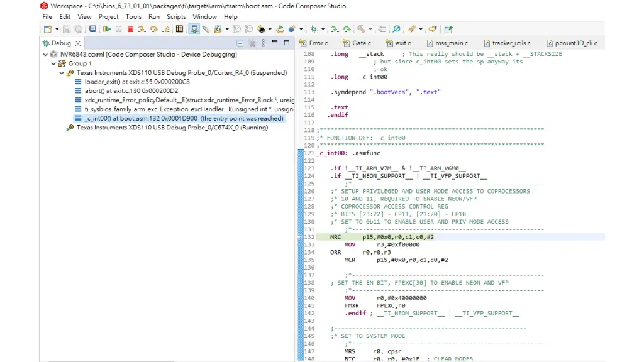Click the green bug Debug icon

click(x=314, y=29)
